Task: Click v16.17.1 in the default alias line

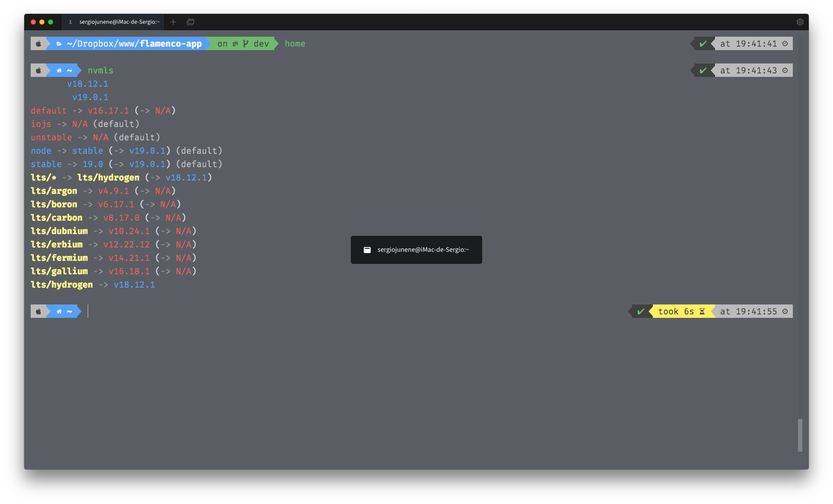Action: (108, 111)
